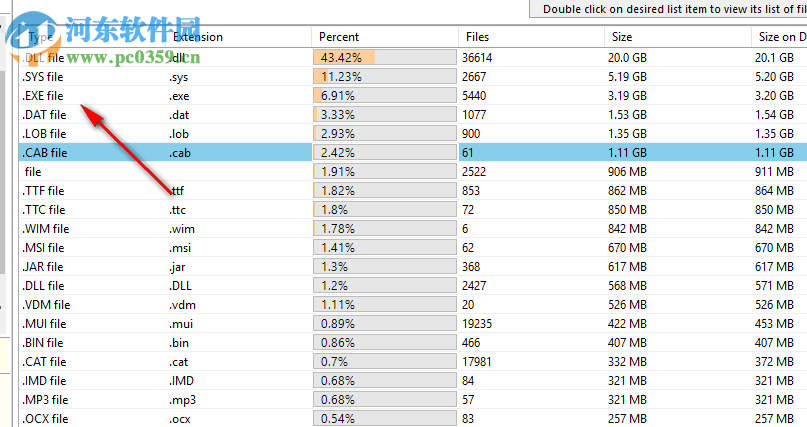Click the .exe extension cell
This screenshot has width=807, height=427.
pos(179,96)
